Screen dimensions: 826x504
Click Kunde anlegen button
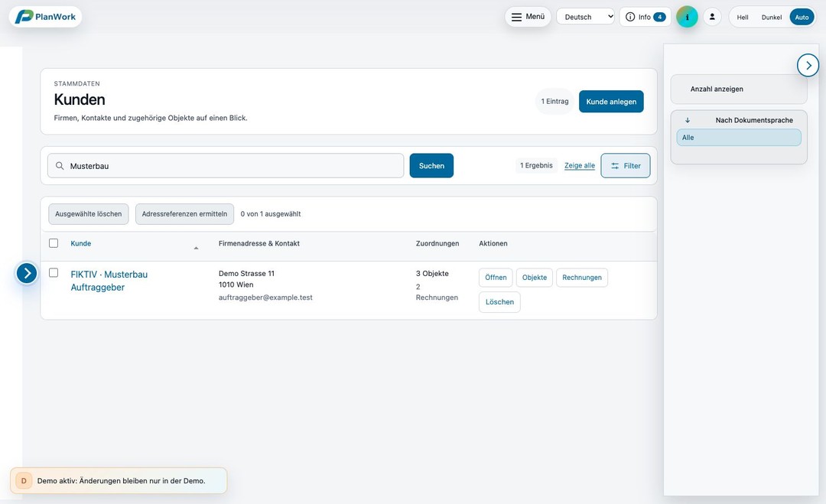611,102
